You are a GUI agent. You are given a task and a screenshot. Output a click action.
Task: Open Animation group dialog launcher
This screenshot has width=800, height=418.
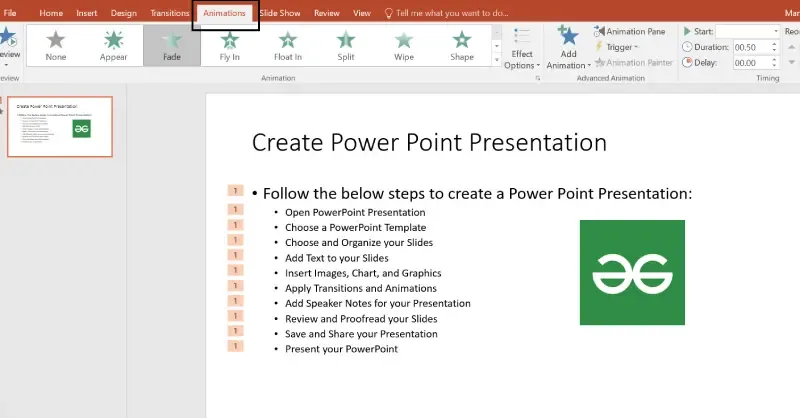[x=538, y=78]
